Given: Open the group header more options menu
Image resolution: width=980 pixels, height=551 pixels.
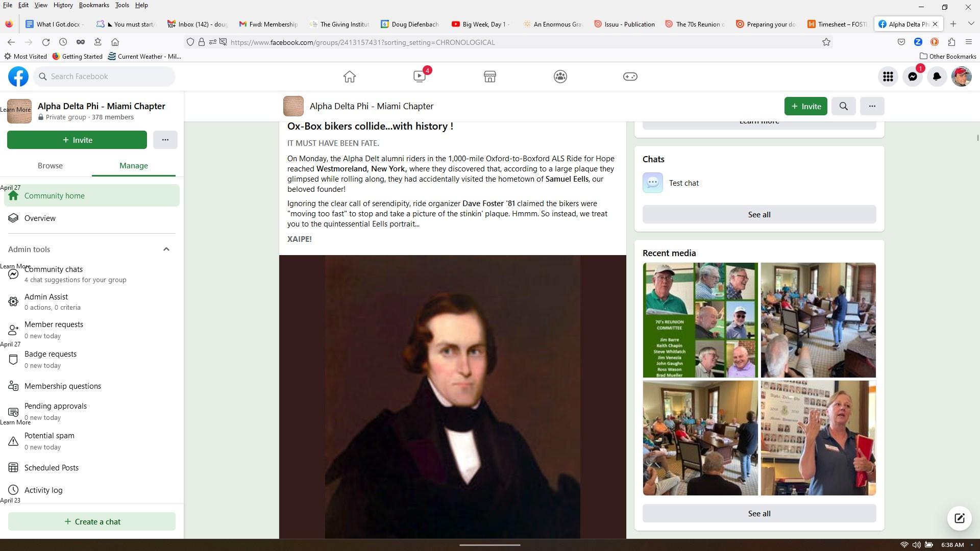Looking at the screenshot, I should pyautogui.click(x=872, y=106).
